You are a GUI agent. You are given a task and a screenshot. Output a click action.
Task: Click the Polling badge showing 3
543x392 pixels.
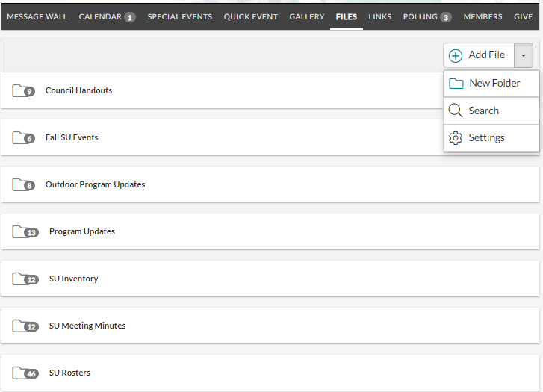pyautogui.click(x=446, y=17)
